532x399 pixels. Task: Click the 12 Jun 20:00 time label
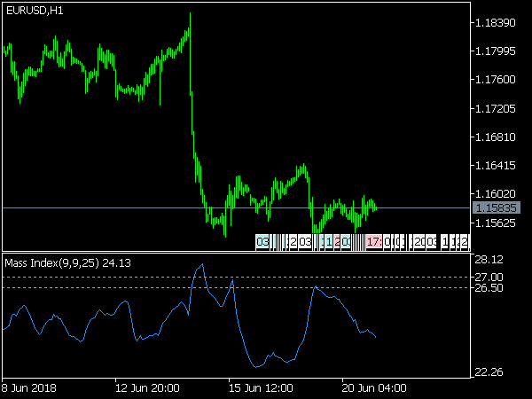[x=147, y=387]
